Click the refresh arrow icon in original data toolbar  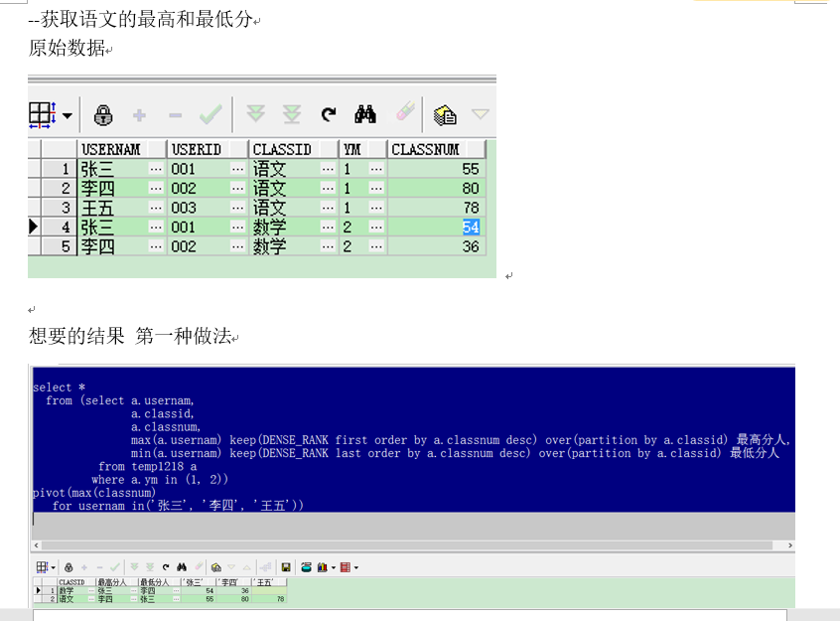(329, 114)
